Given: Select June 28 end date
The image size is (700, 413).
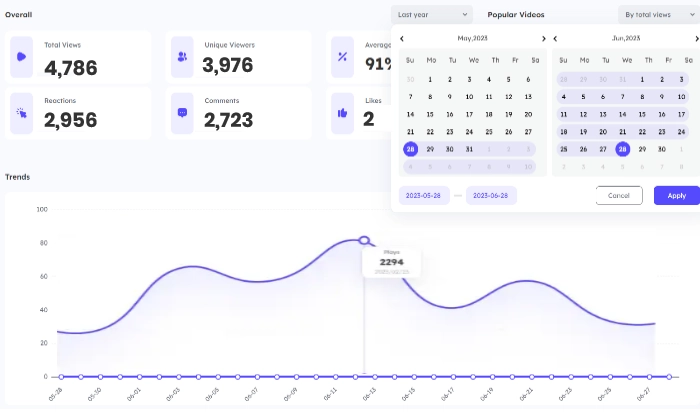Looking at the screenshot, I should 623,149.
